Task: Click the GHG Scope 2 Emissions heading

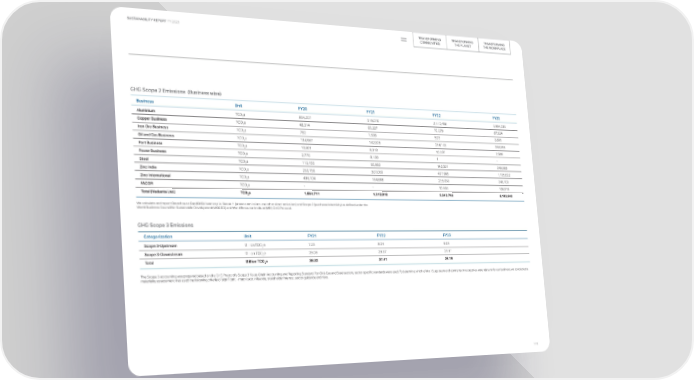Action: click(176, 91)
